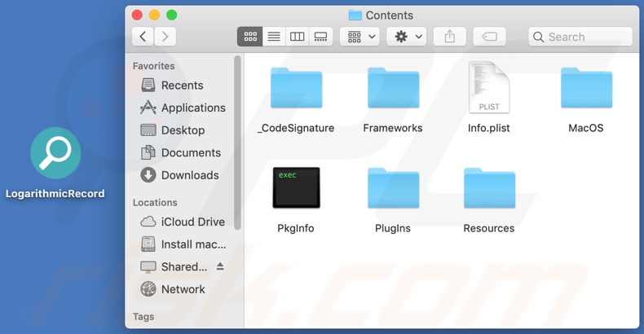Switch to list view mode
Screen dimensions: 644x334
click(274, 37)
